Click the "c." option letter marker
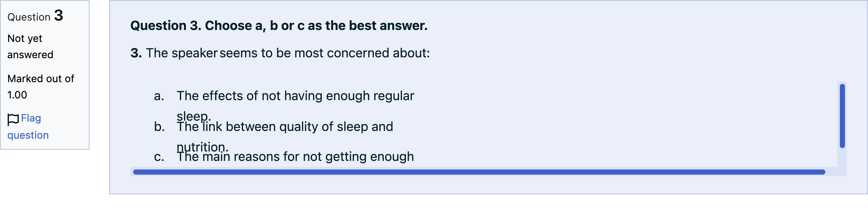This screenshot has width=868, height=208. 159,157
